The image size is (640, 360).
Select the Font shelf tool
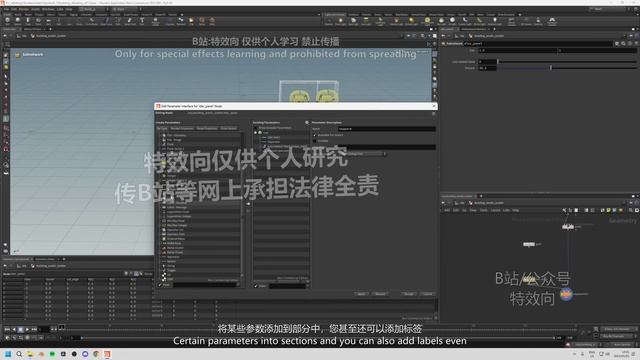click(x=142, y=21)
